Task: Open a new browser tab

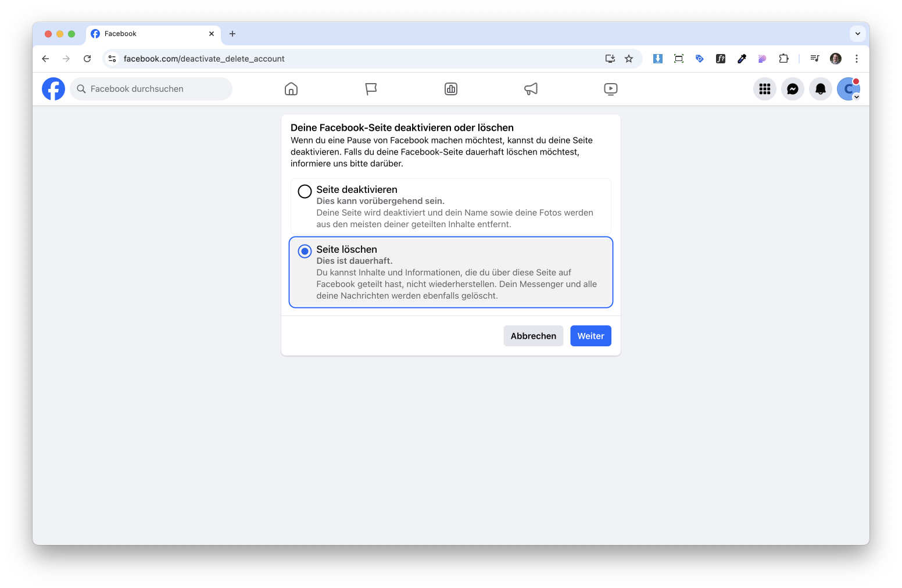Action: (x=232, y=34)
